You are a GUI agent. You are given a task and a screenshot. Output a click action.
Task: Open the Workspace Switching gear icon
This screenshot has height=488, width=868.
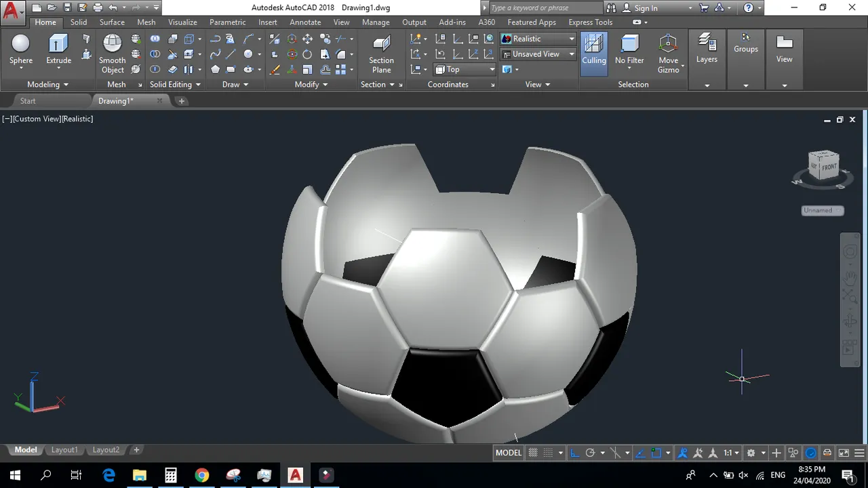point(751,453)
